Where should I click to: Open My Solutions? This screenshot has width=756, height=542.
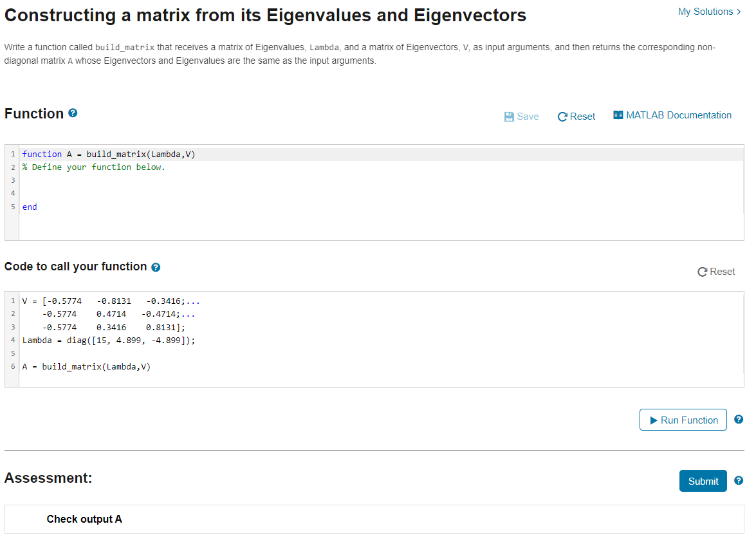pos(704,11)
